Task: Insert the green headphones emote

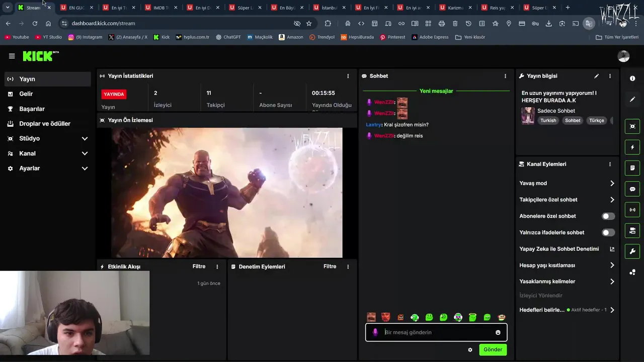Action: tap(415, 317)
